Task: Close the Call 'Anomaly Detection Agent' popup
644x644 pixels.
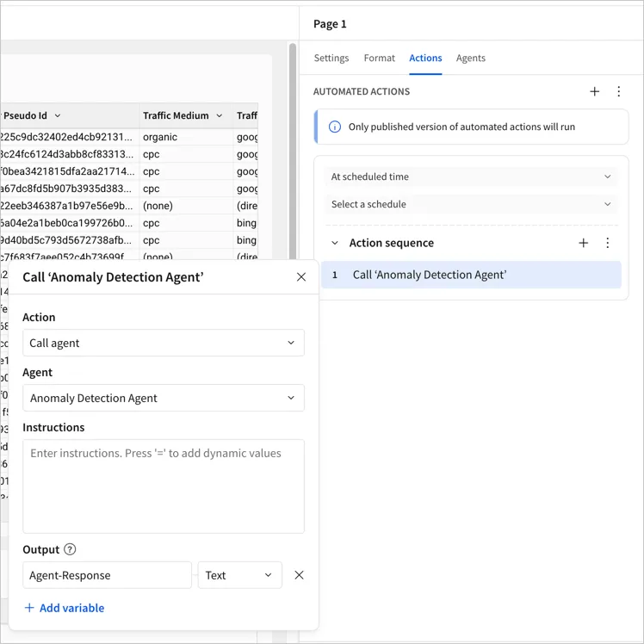Action: pos(301,277)
